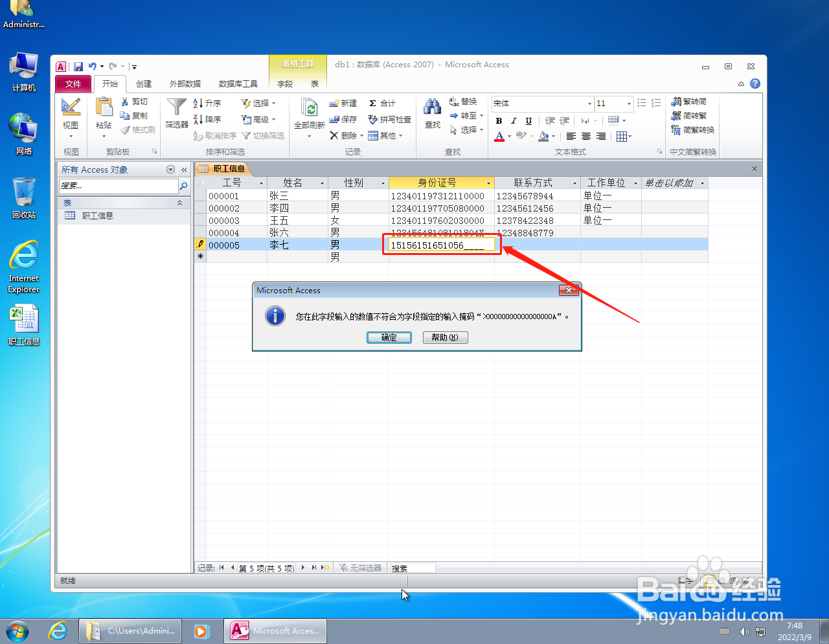Click the 替换 replace icon
The height and width of the screenshot is (644, 829).
(463, 102)
